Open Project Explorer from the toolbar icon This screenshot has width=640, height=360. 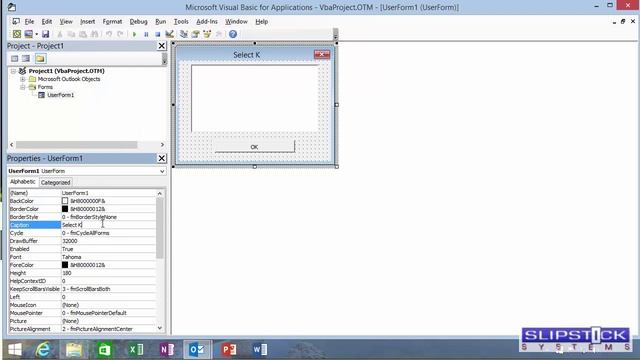tap(184, 34)
